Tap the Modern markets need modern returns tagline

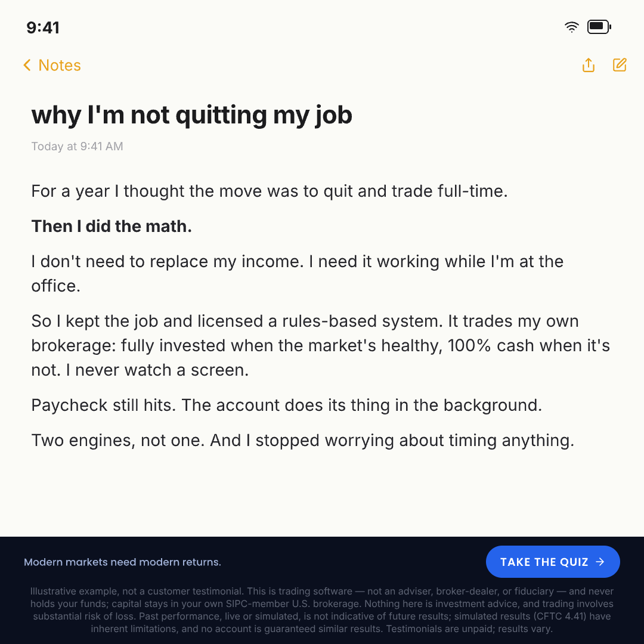pyautogui.click(x=122, y=562)
